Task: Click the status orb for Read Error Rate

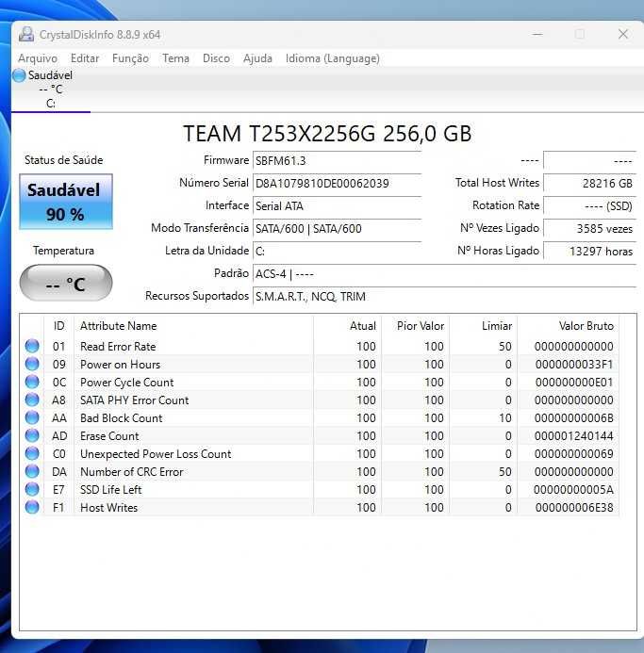Action: pyautogui.click(x=32, y=346)
